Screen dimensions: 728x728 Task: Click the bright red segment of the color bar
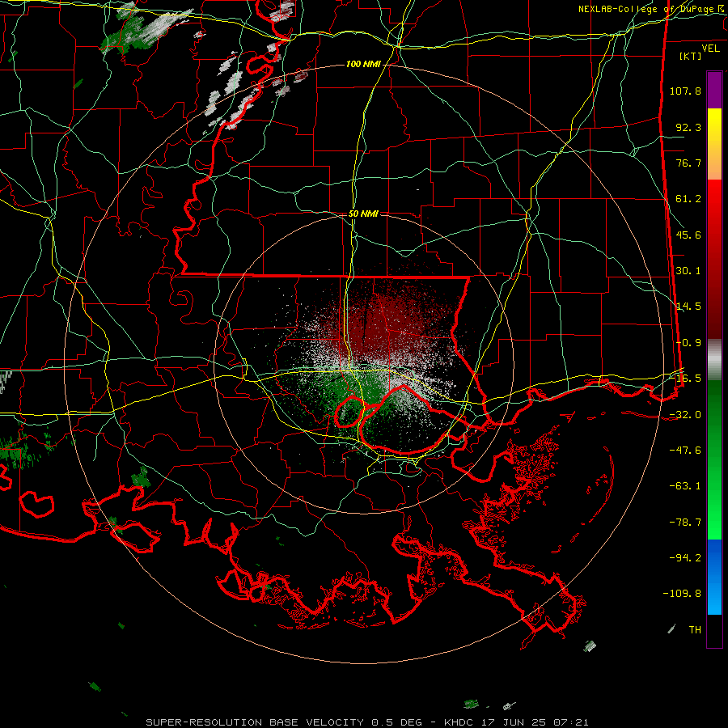pos(714,260)
